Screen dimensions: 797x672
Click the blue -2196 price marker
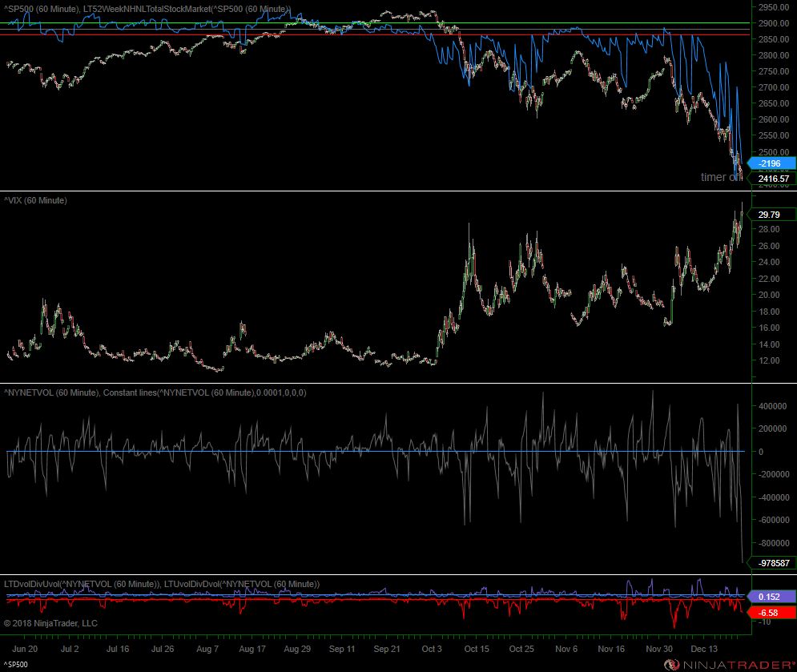click(x=771, y=163)
